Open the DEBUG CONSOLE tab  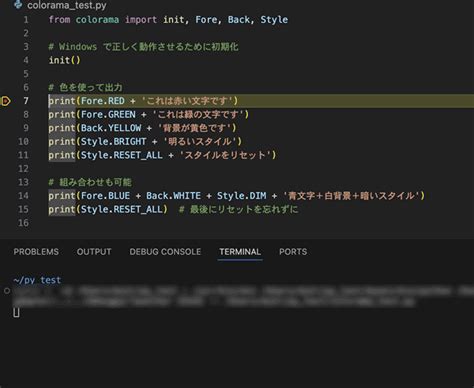pos(165,252)
